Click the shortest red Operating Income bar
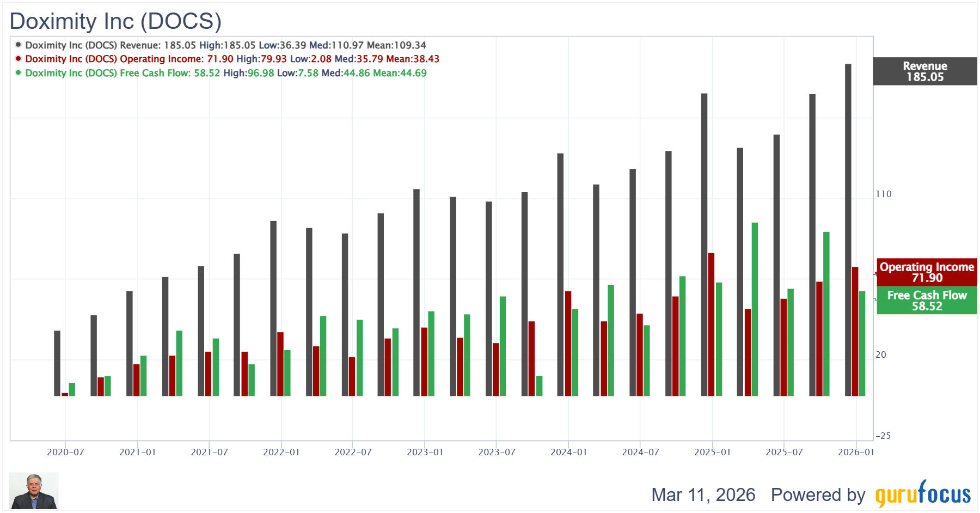This screenshot has width=980, height=513. point(65,394)
